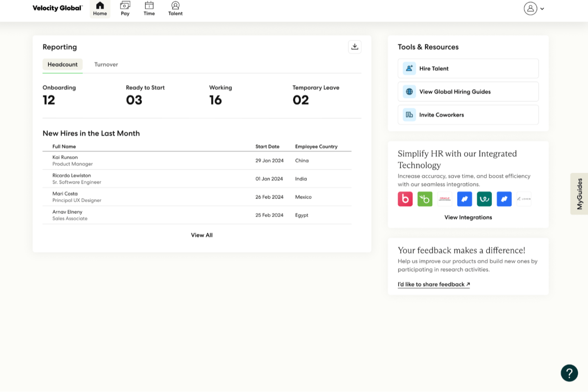Viewport: 588px width, 392px height.
Task: Click the View All link below new hires
Action: click(201, 235)
